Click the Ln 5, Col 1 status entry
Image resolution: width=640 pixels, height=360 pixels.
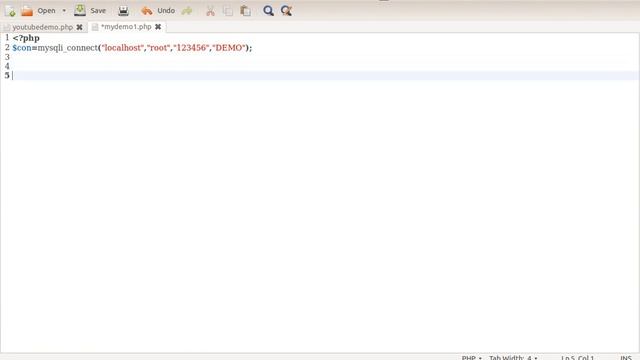click(x=577, y=357)
